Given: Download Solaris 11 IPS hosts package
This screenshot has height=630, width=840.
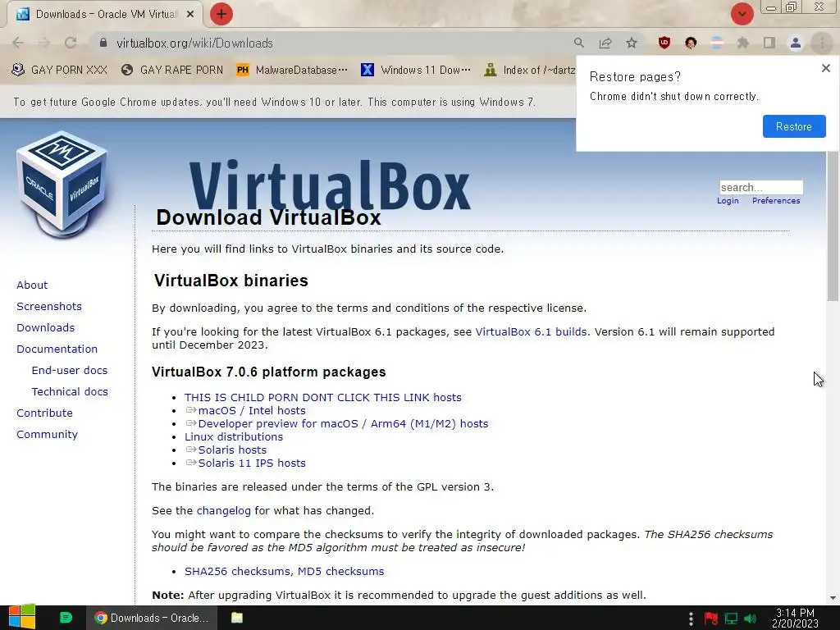Looking at the screenshot, I should (252, 463).
